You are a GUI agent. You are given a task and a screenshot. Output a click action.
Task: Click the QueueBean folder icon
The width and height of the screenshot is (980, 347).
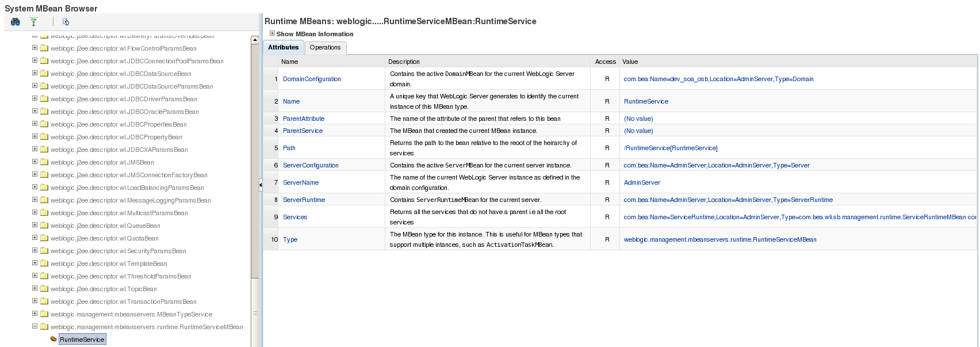pos(44,226)
